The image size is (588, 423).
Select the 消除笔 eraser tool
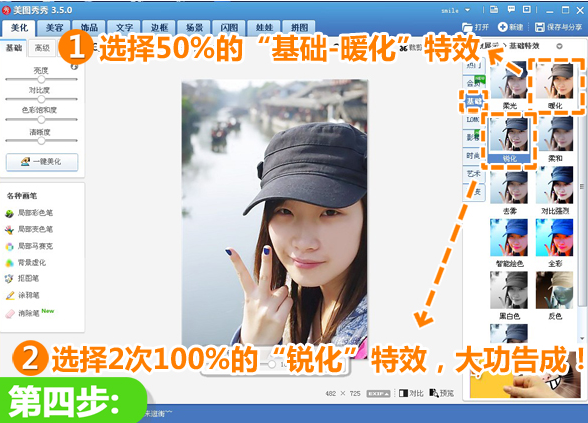[22, 313]
